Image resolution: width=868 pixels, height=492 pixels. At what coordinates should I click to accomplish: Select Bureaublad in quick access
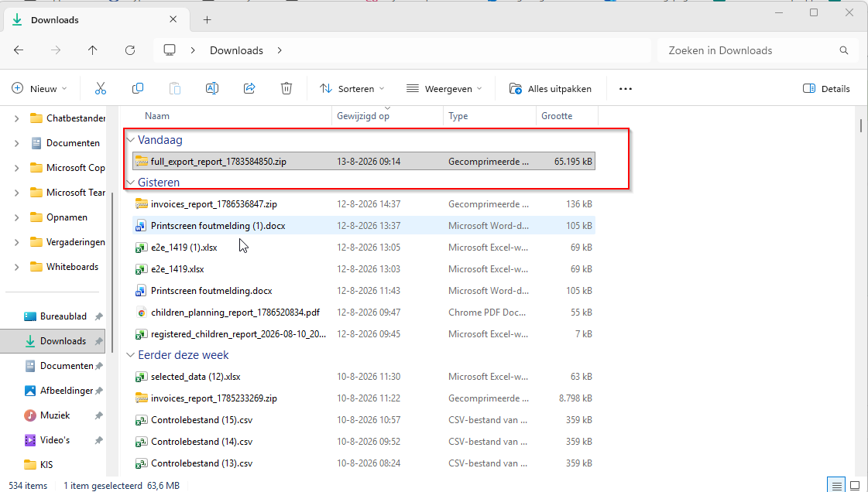(x=63, y=316)
